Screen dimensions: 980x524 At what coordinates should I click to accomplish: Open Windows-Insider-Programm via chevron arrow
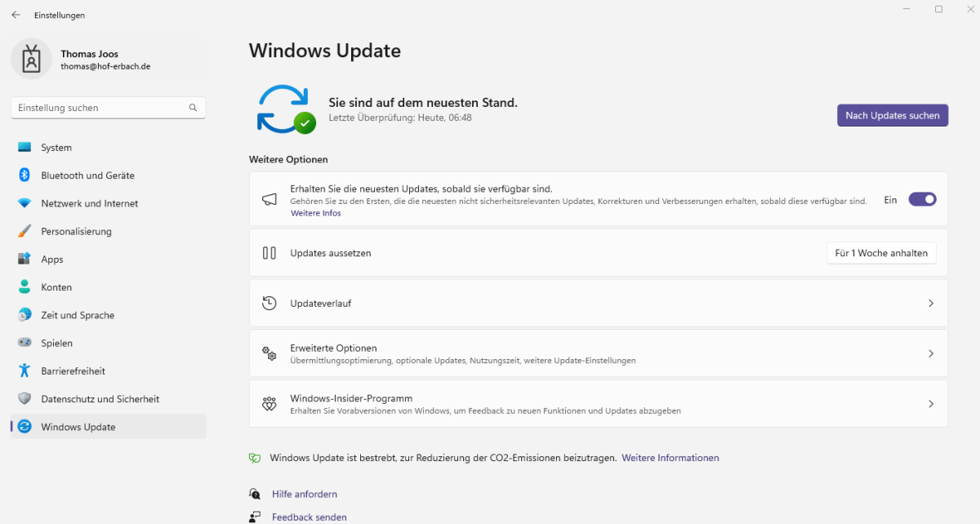[x=931, y=404]
